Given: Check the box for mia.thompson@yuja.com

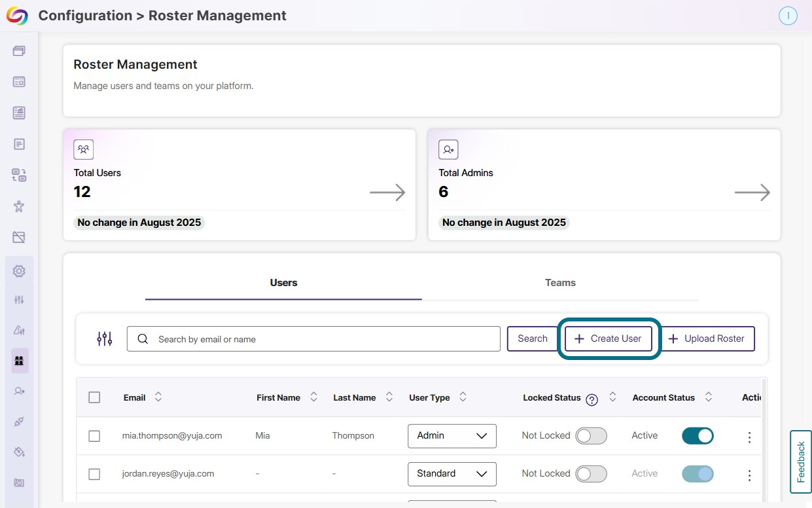Looking at the screenshot, I should point(94,436).
